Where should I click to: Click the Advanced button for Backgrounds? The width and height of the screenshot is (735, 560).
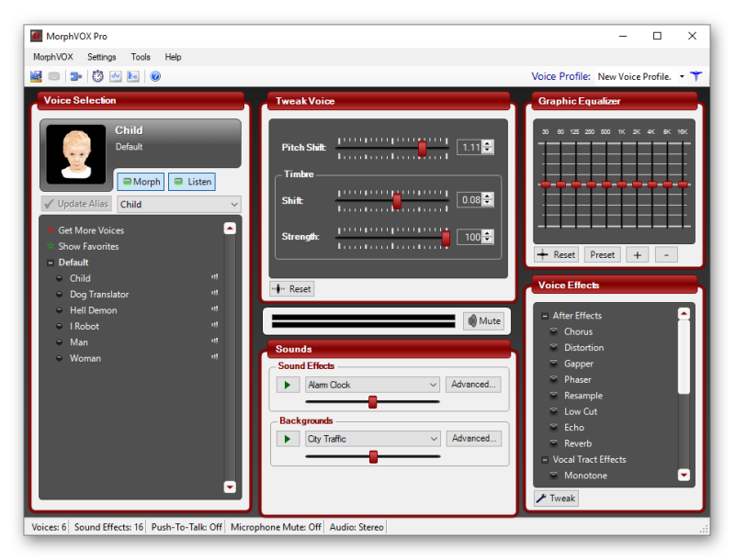(x=474, y=438)
